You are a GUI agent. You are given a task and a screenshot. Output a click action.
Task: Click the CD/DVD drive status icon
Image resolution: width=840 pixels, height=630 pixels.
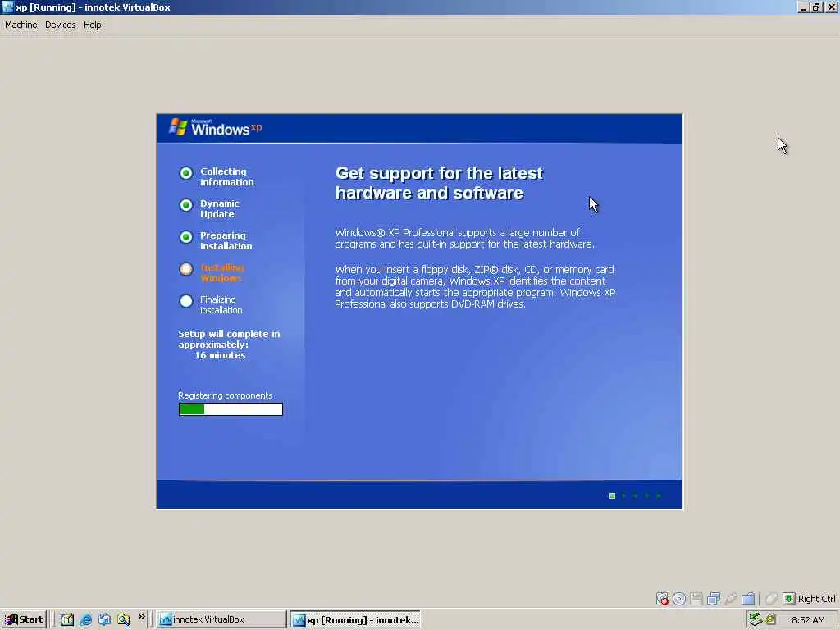(x=678, y=598)
